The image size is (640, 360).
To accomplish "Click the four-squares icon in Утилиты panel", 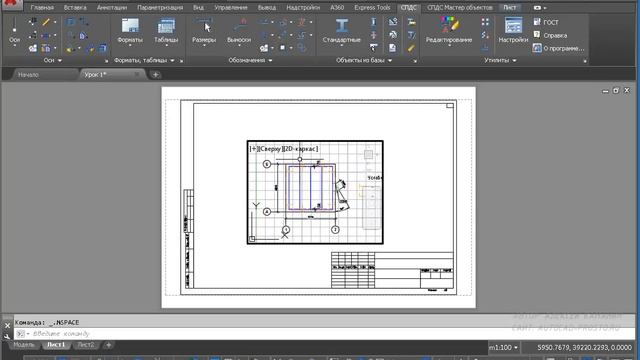I will (x=485, y=22).
